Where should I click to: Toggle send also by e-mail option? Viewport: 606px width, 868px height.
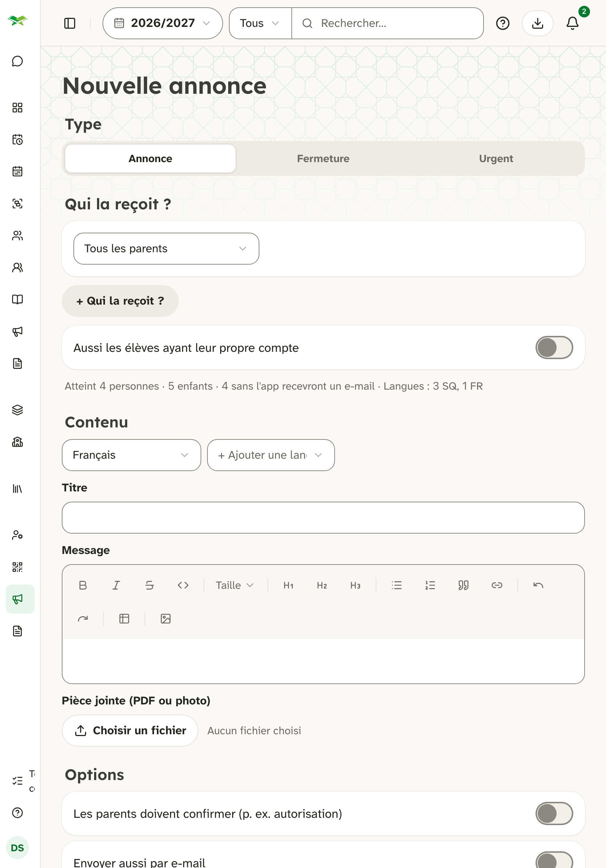click(x=554, y=860)
